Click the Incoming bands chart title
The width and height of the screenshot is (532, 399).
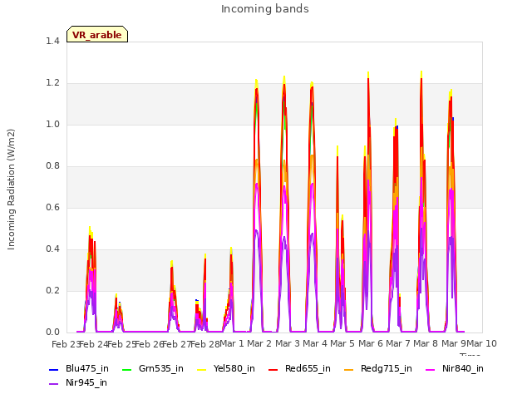tap(265, 9)
